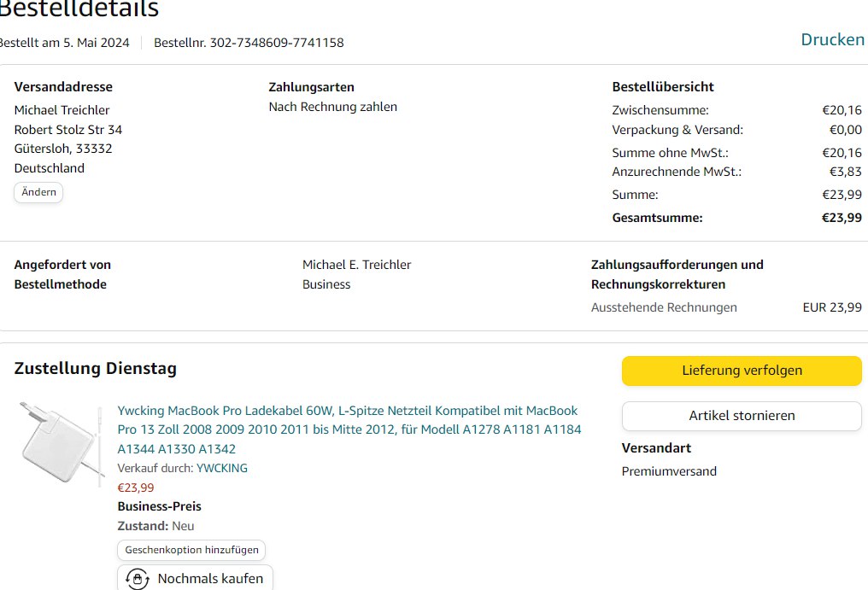The image size is (868, 590).
Task: Open the YWCKING seller link
Action: pyautogui.click(x=222, y=468)
